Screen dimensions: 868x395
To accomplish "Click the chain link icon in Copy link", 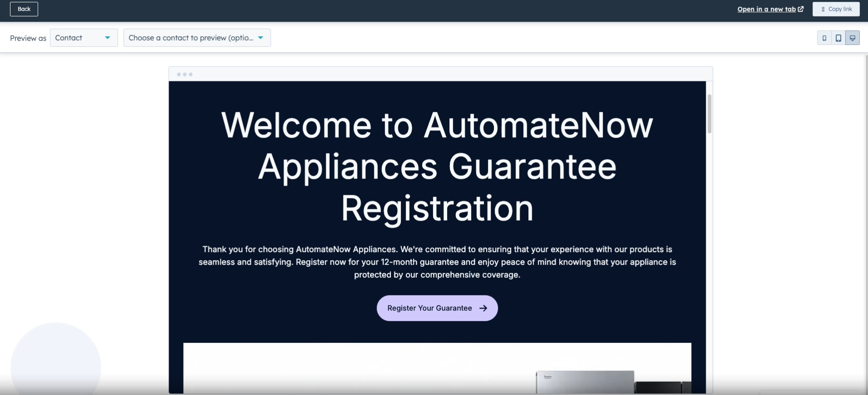I will [823, 9].
